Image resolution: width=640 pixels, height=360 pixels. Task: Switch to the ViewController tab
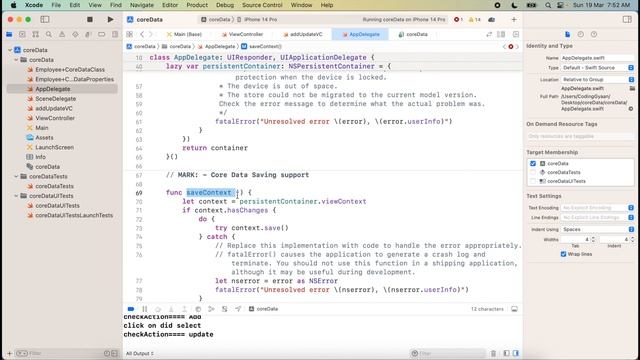point(242,34)
